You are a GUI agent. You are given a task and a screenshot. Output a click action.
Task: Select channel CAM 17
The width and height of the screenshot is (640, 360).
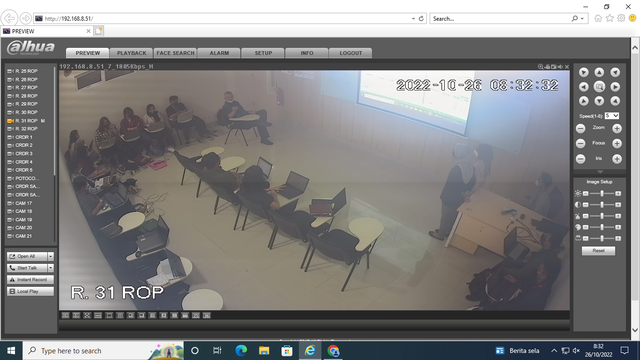tap(24, 203)
